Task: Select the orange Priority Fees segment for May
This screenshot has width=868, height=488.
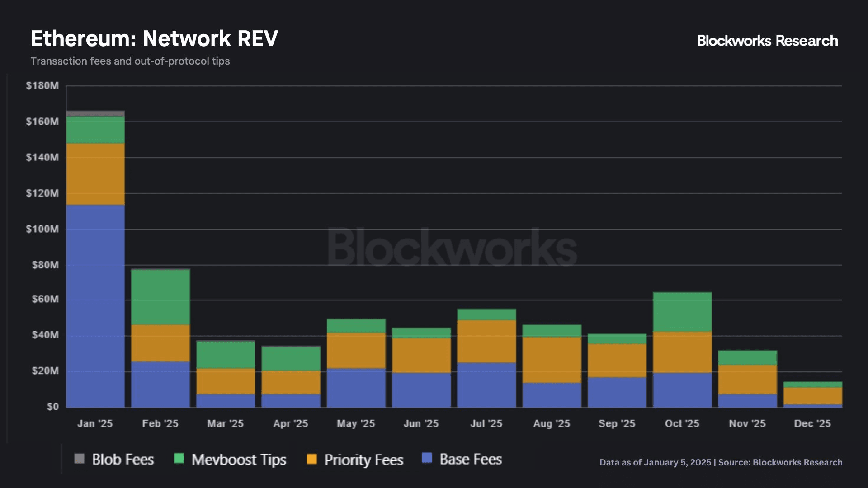Action: 356,351
